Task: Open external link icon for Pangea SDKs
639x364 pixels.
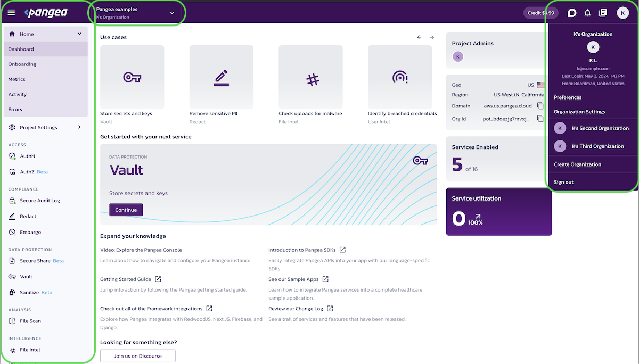Action: tap(342, 250)
